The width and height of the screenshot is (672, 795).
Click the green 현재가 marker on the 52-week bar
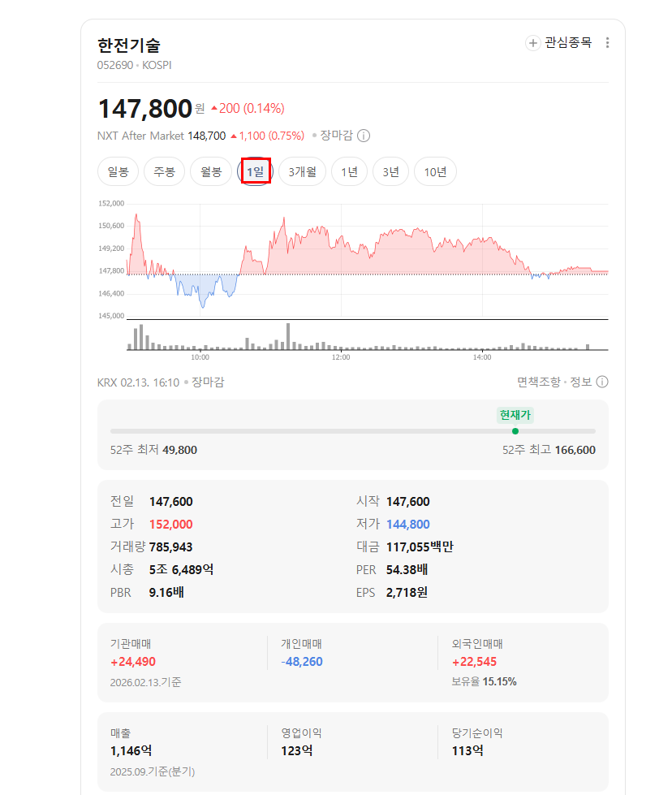pos(515,431)
